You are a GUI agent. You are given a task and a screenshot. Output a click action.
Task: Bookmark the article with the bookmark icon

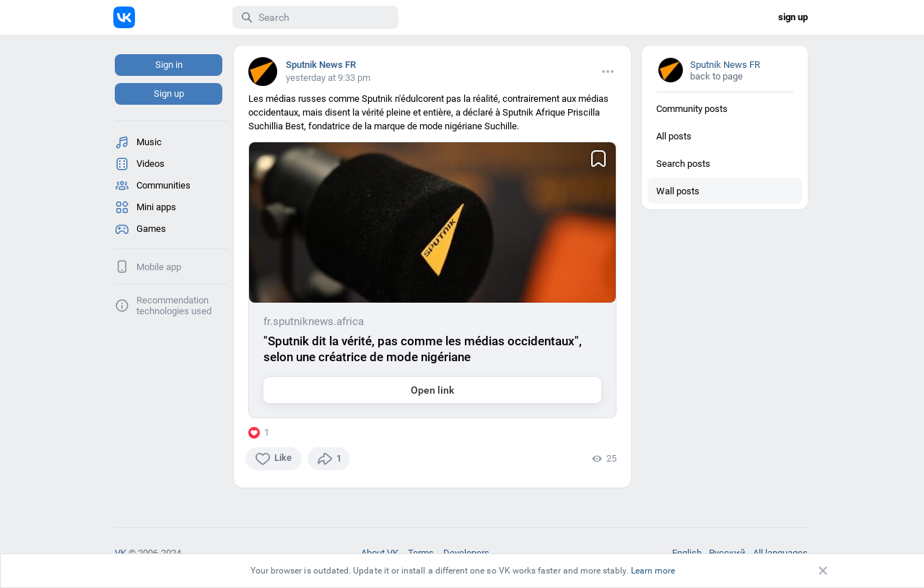point(598,159)
